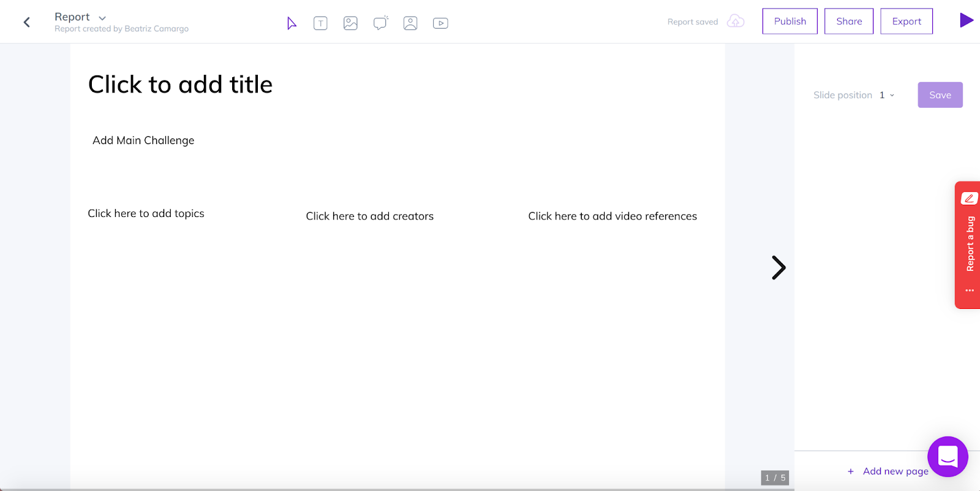
Task: Click the 'Click to add title' placeholder
Action: [180, 84]
